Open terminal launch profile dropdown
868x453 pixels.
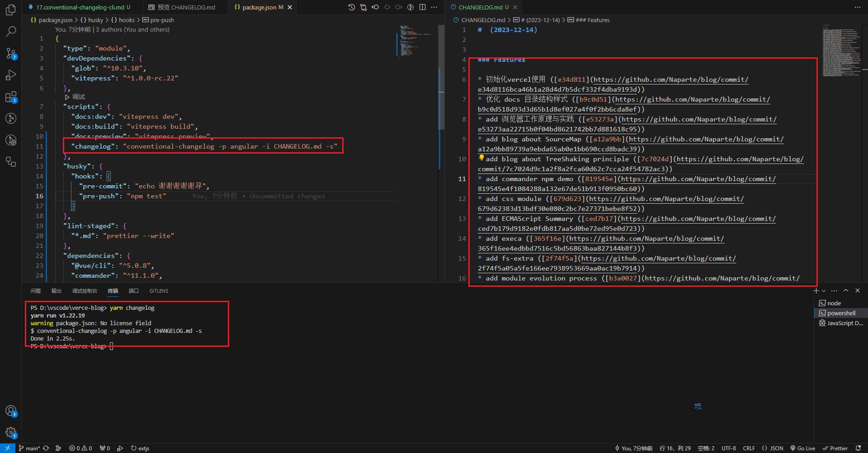[824, 291]
